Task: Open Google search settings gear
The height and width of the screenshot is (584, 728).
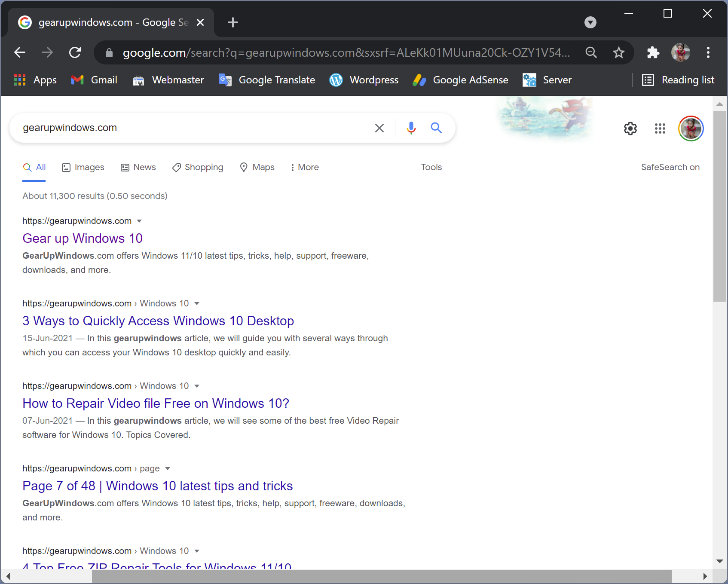Action: point(630,128)
